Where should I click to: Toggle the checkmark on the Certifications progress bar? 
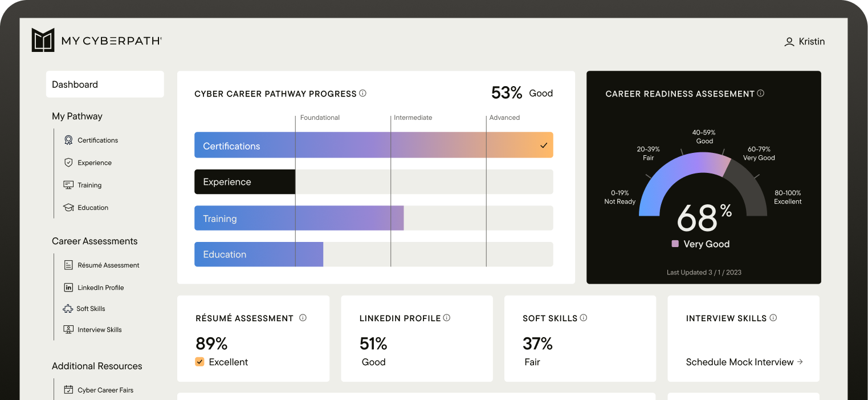(x=543, y=145)
